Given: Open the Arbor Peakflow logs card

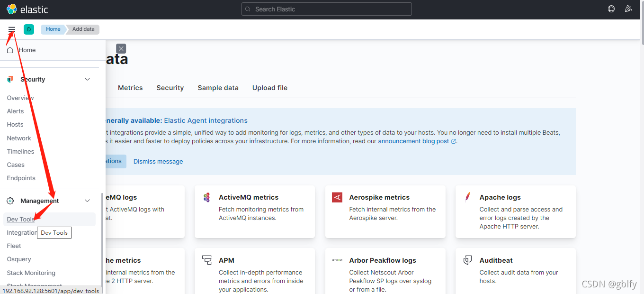Looking at the screenshot, I should pos(385,271).
